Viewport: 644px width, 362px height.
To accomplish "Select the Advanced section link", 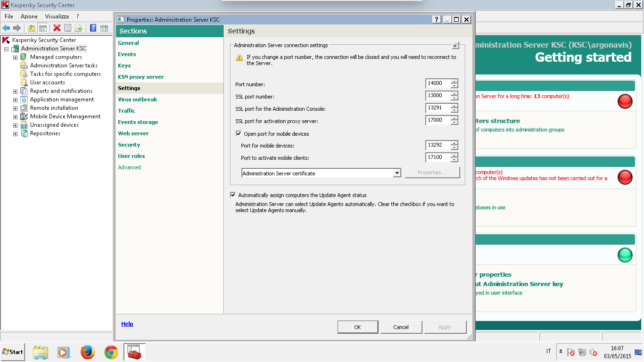I will 129,167.
